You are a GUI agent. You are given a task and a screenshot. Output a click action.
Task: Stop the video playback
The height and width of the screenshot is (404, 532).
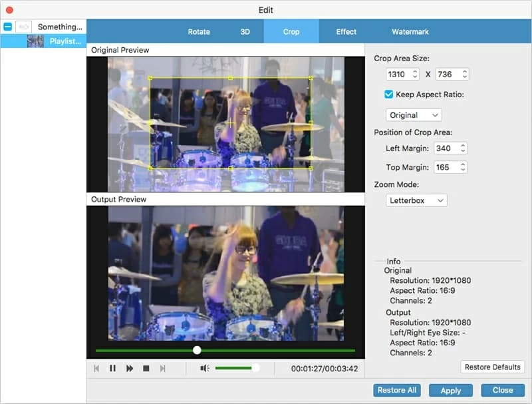tap(146, 368)
